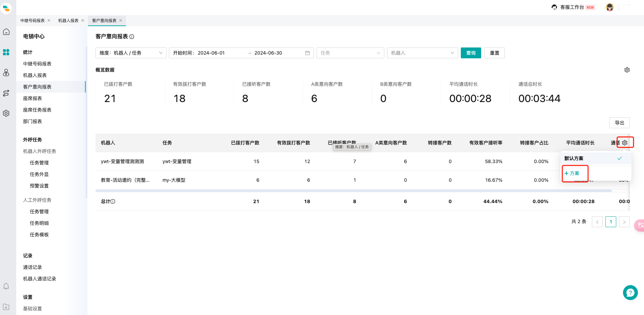
Task: Click the headset icon beside 客服工作台
Action: click(x=554, y=7)
